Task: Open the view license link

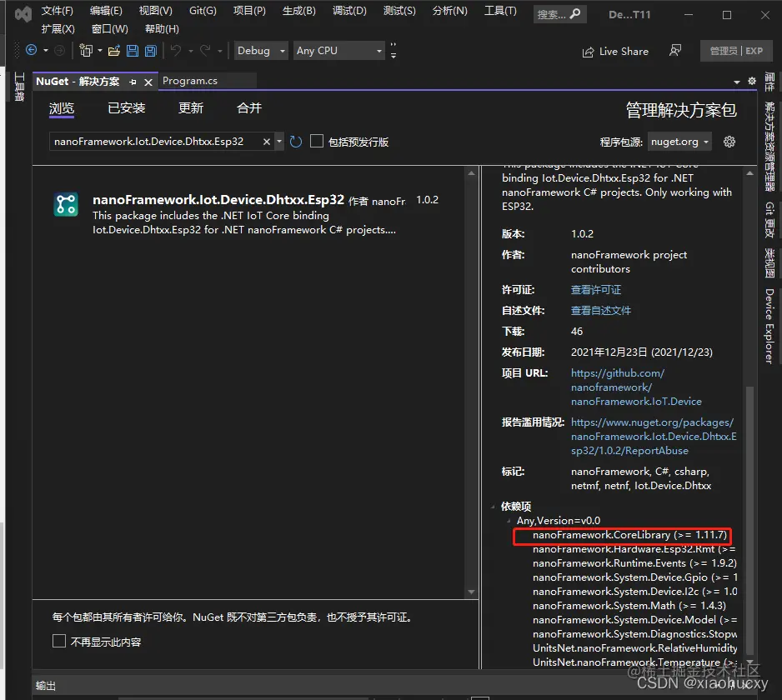Action: click(x=596, y=290)
